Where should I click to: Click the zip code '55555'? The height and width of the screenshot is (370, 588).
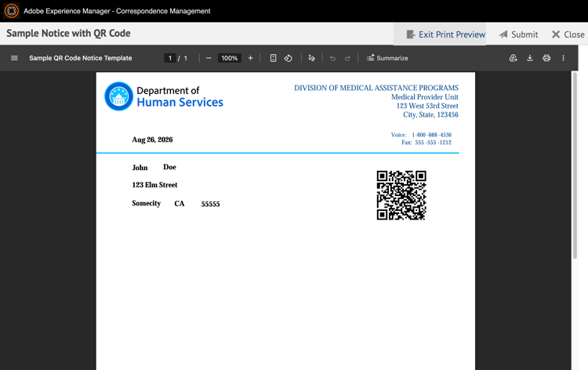[210, 205]
